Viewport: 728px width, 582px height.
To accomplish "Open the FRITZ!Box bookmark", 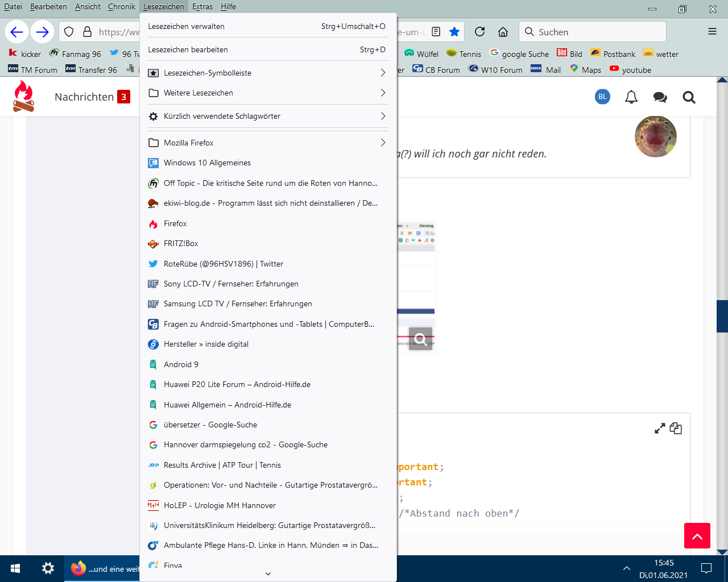I will coord(268,243).
